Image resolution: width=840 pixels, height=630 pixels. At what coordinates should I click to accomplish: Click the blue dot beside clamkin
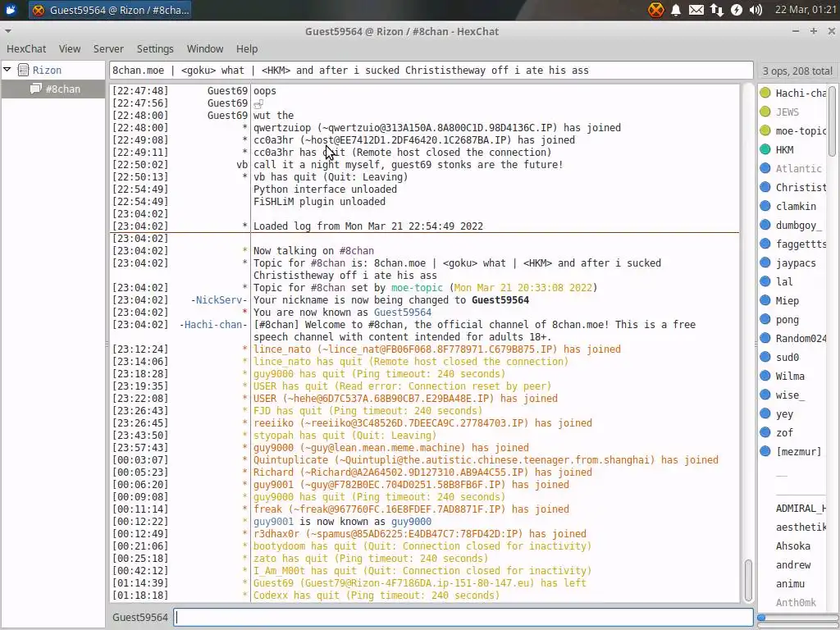tap(765, 206)
